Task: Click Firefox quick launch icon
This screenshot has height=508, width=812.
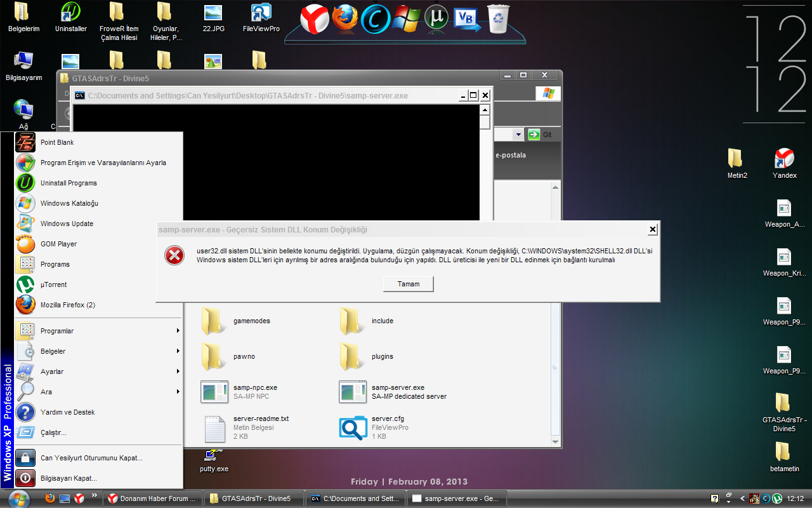Action: tap(50, 498)
